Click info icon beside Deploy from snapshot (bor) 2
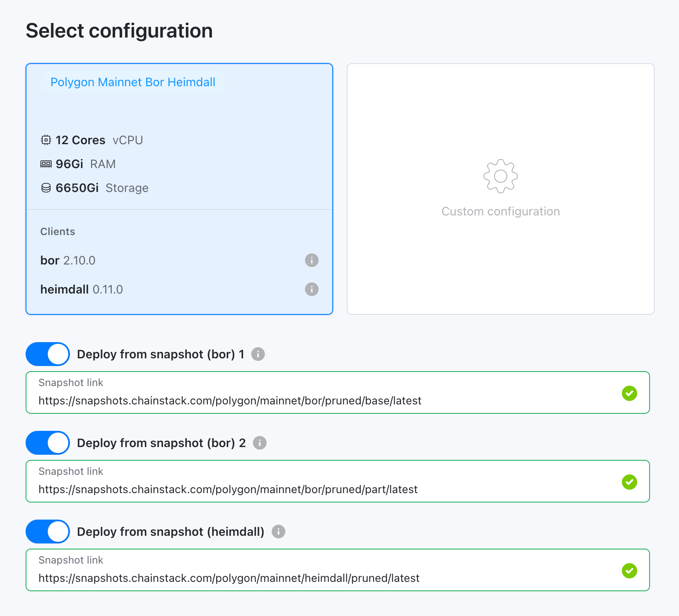The image size is (679, 616). point(260,443)
